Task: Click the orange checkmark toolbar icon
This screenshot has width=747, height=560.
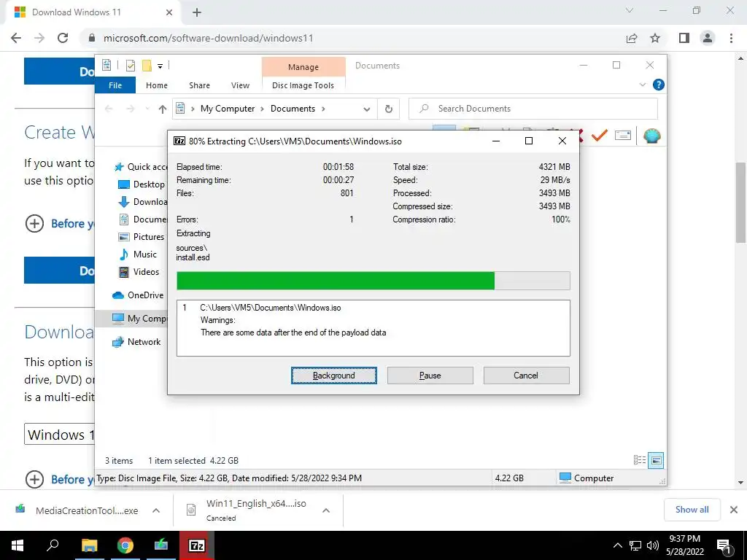Action: click(x=600, y=136)
